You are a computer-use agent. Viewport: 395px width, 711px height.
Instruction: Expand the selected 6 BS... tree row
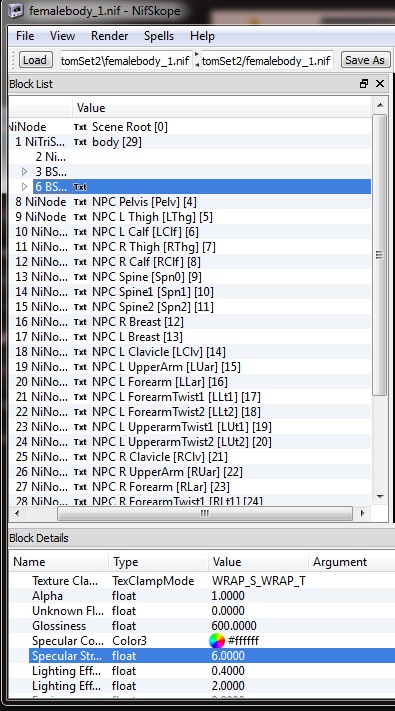click(24, 187)
